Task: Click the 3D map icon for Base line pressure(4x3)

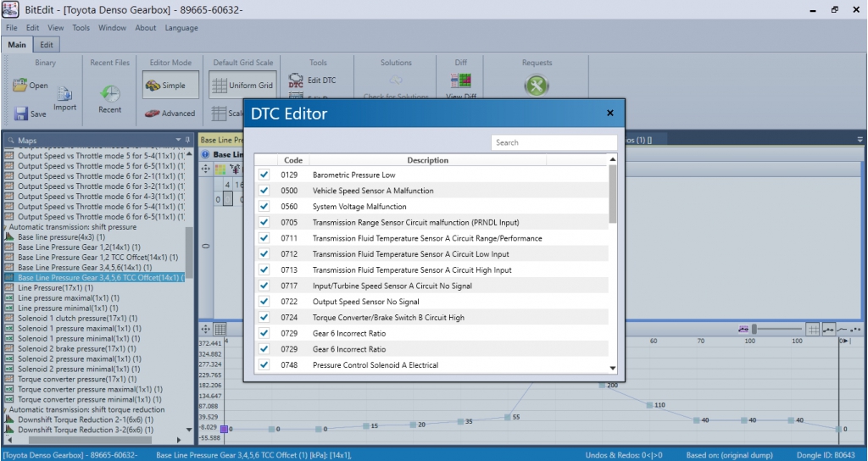Action: [x=8, y=237]
